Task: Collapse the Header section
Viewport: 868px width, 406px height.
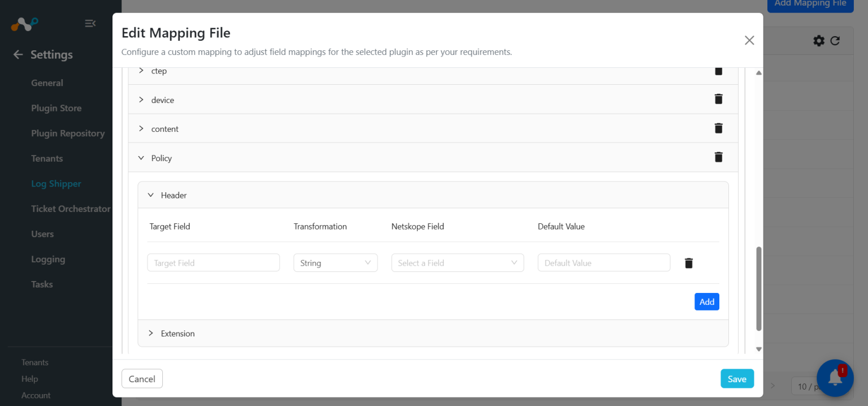Action: 151,195
